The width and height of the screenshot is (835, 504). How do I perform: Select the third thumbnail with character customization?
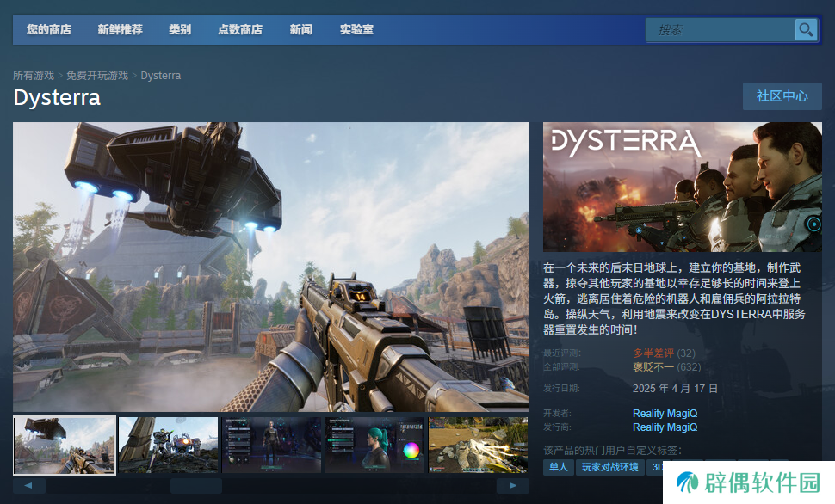click(x=271, y=446)
